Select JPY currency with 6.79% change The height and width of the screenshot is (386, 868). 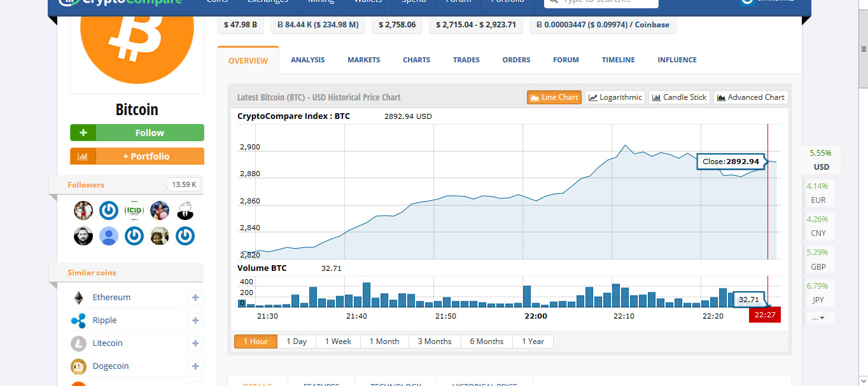(818, 293)
